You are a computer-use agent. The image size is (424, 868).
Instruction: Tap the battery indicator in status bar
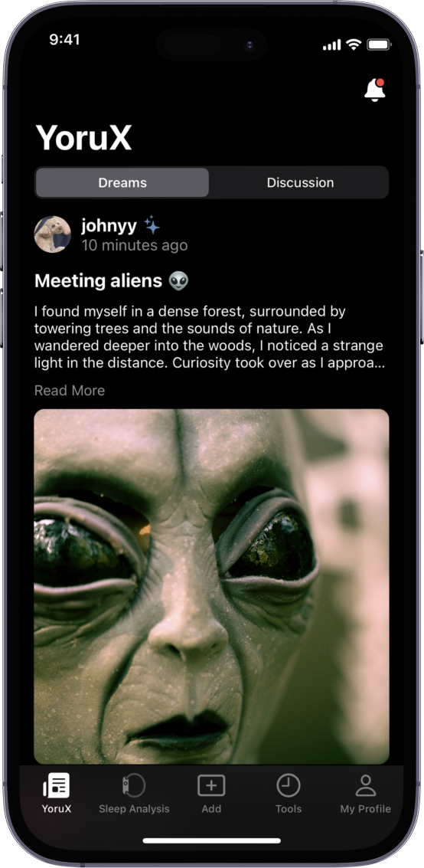379,45
